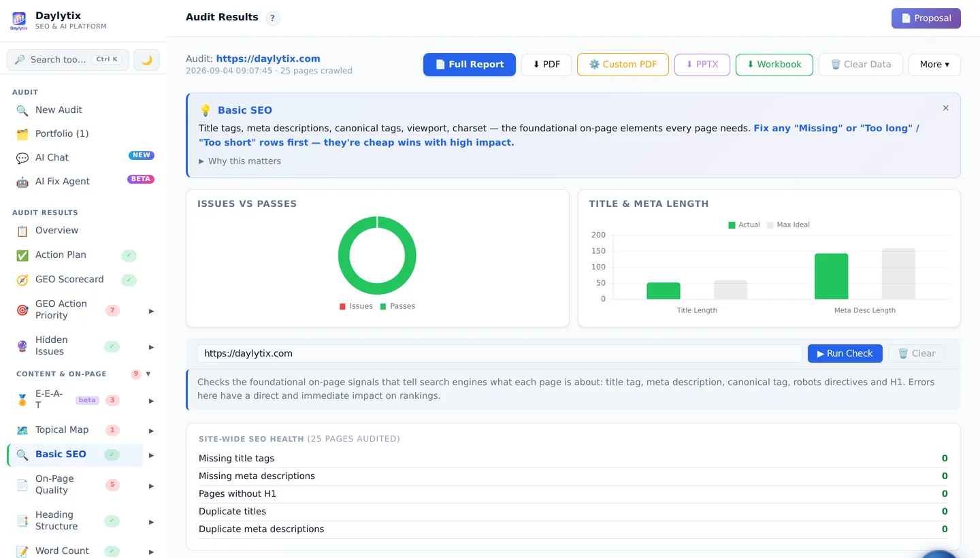Image resolution: width=980 pixels, height=558 pixels.
Task: Open AI Fix Agent in sidebar
Action: click(63, 181)
